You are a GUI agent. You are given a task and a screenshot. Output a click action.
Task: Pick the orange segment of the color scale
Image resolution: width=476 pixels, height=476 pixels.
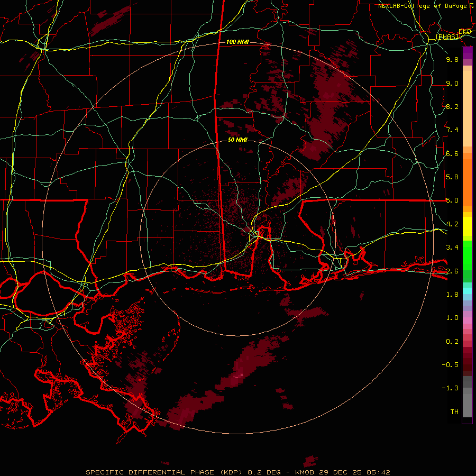467,182
